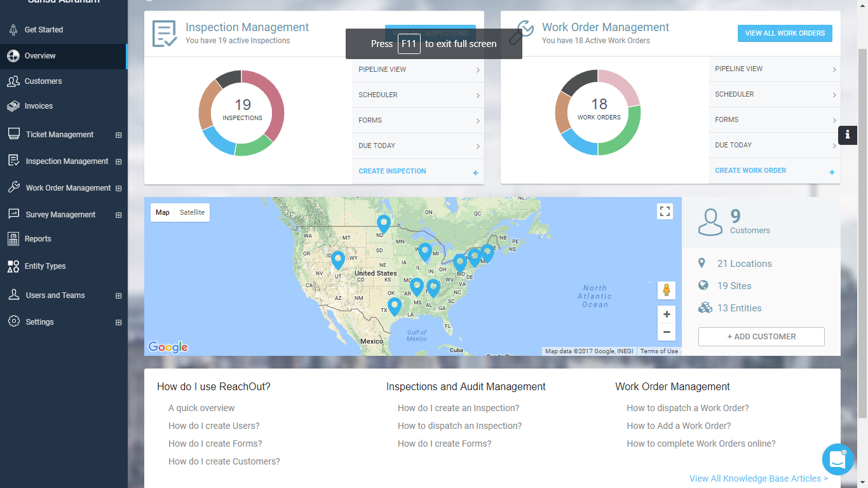The height and width of the screenshot is (488, 868).
Task: Click the Users and Teams person icon
Action: point(13,295)
